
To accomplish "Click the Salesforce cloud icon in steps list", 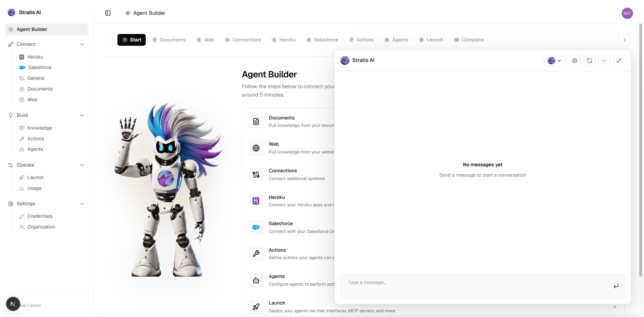I will point(256,227).
